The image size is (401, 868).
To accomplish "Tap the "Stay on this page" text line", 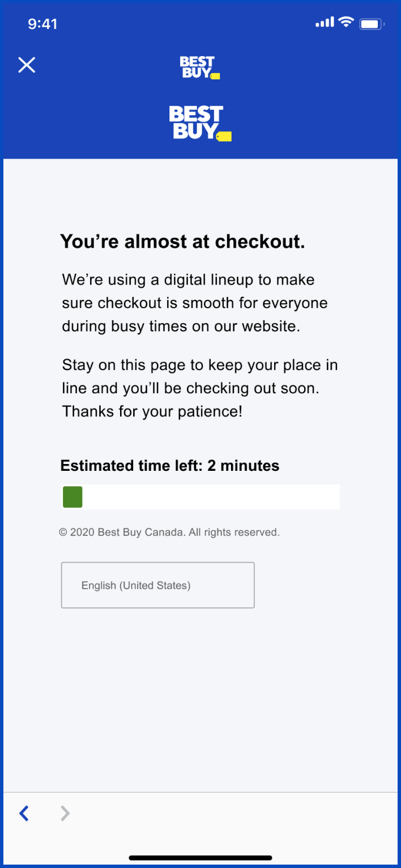I will [x=200, y=365].
